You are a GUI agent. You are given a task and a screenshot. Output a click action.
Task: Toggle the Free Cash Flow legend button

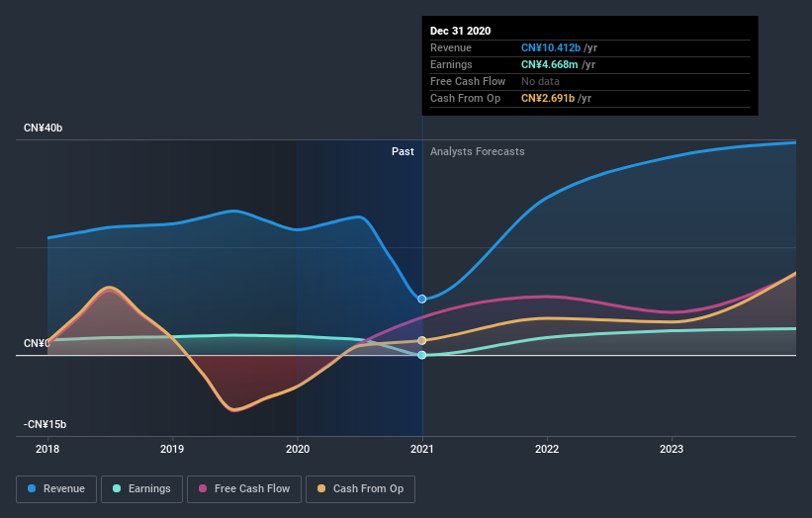(x=244, y=489)
